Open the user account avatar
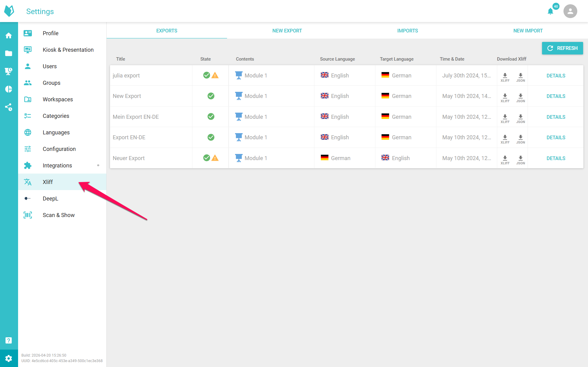The height and width of the screenshot is (367, 588). pyautogui.click(x=570, y=11)
